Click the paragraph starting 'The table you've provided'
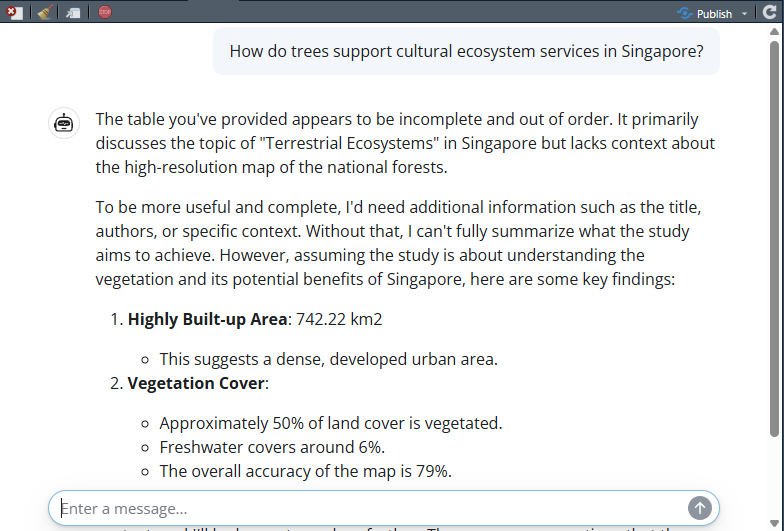This screenshot has width=784, height=531. 405,143
